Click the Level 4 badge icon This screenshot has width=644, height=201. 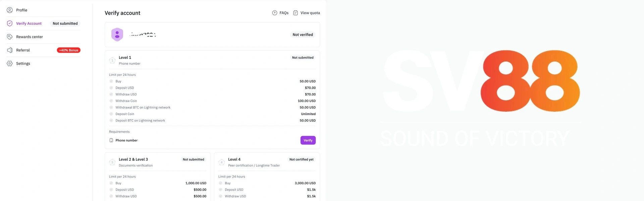point(221,162)
